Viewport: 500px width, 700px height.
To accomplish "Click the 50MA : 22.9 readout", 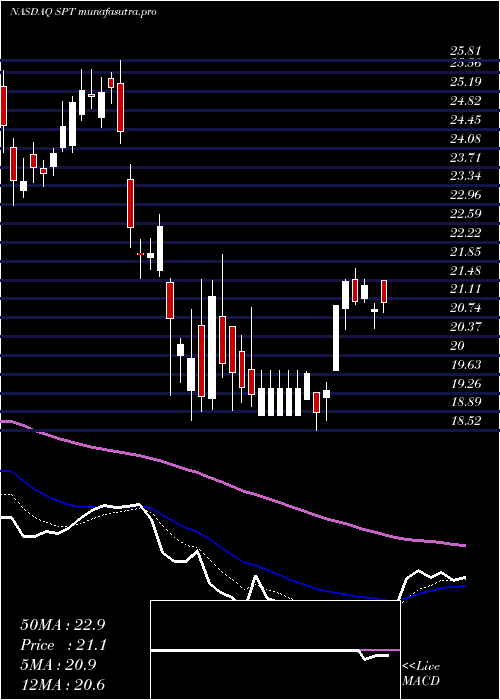I will pos(62,625).
